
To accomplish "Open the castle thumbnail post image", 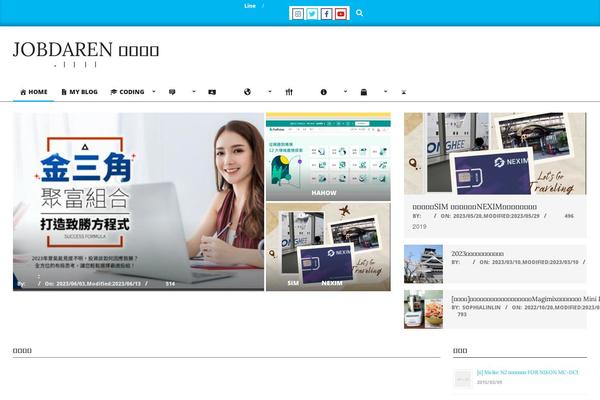I will (x=424, y=264).
